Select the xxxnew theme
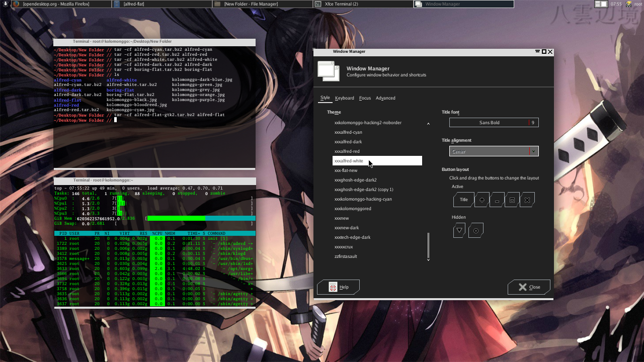Screen dimensions: 644x362 pyautogui.click(x=377, y=218)
